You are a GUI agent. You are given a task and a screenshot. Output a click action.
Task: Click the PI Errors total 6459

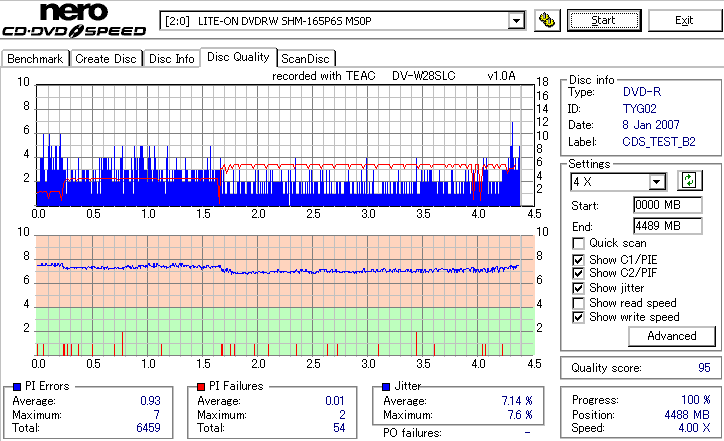[x=148, y=428]
